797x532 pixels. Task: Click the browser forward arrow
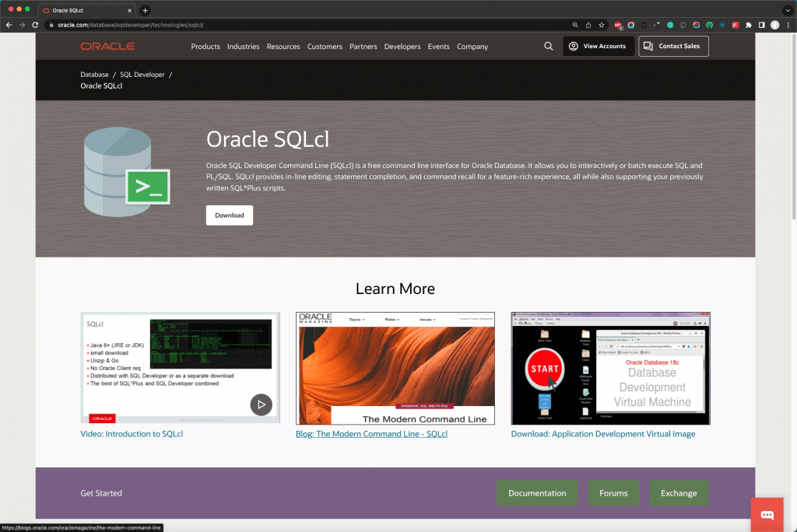click(22, 25)
